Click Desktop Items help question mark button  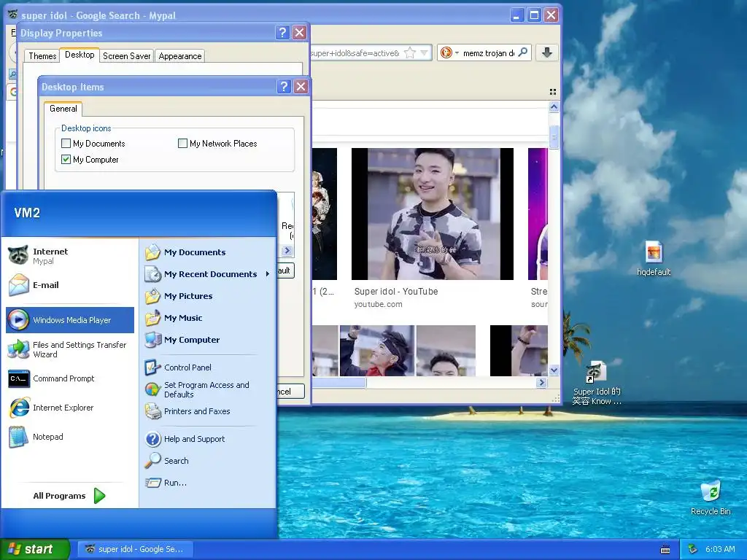click(x=284, y=87)
